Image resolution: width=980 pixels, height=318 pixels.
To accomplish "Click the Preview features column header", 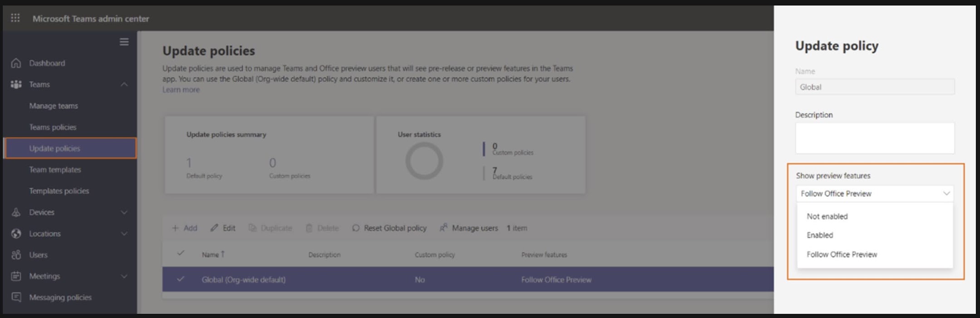I will coord(544,254).
